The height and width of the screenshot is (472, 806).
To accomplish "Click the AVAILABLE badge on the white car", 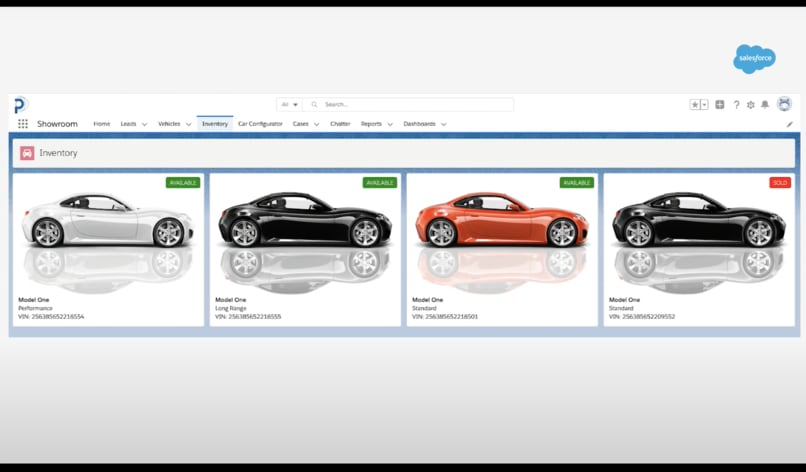I will [183, 183].
